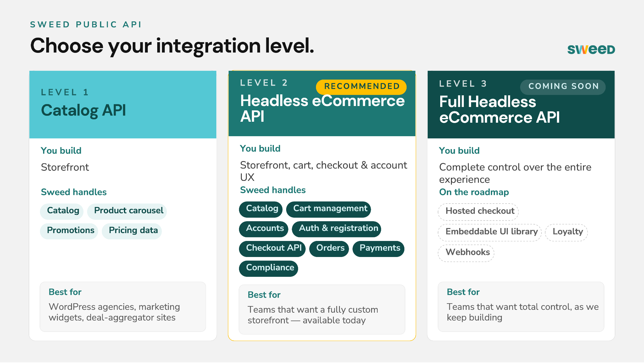The width and height of the screenshot is (644, 363).
Task: Select the Catalog API card title
Action: point(83,111)
